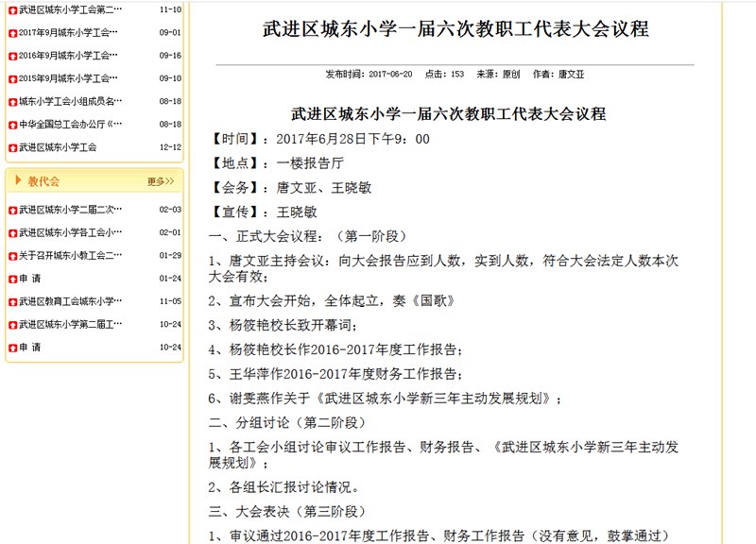Click the bold article subtitle above 【时间】
Screen dimensions: 756x544
click(448, 114)
